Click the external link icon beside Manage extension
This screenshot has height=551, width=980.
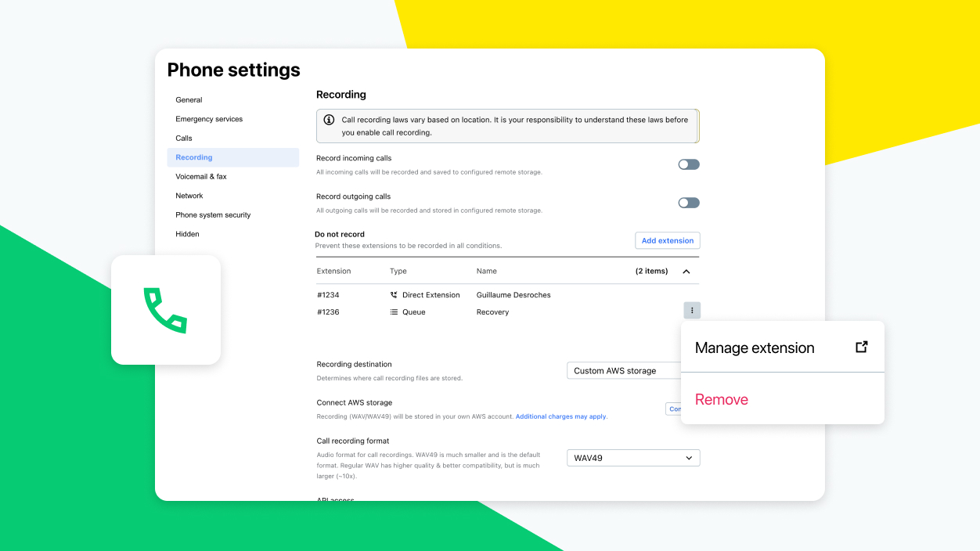pos(861,348)
